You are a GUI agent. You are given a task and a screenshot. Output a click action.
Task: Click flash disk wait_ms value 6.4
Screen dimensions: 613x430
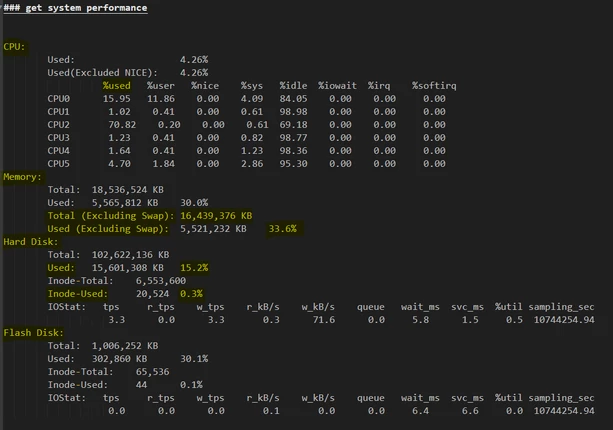point(421,411)
